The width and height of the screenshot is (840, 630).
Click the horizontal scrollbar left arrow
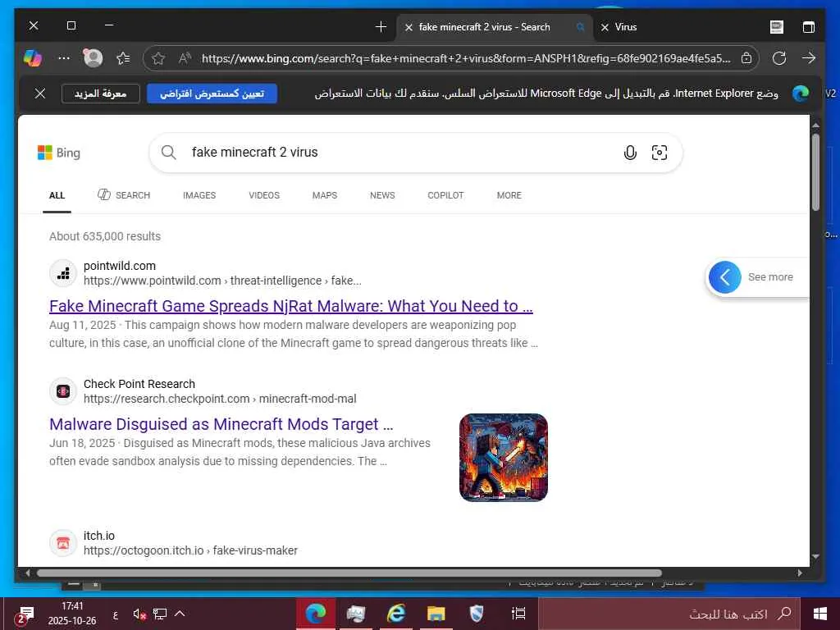27,573
